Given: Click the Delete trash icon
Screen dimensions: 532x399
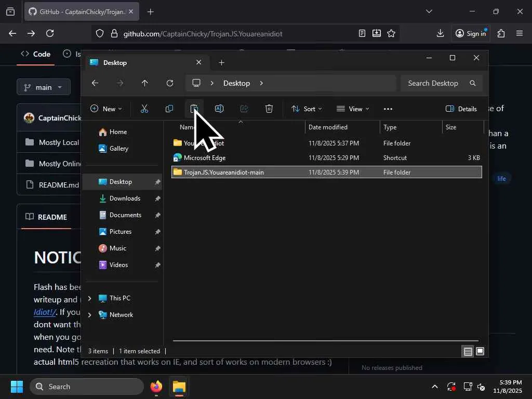Looking at the screenshot, I should 269,109.
